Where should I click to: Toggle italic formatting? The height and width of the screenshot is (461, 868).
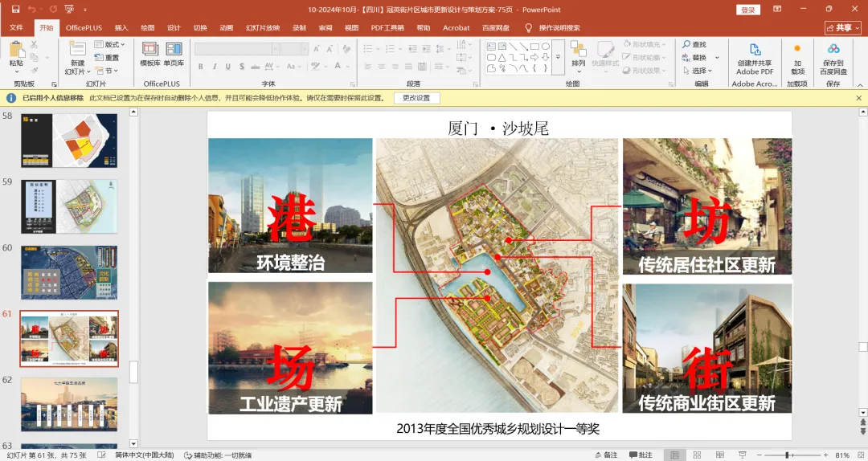point(215,67)
